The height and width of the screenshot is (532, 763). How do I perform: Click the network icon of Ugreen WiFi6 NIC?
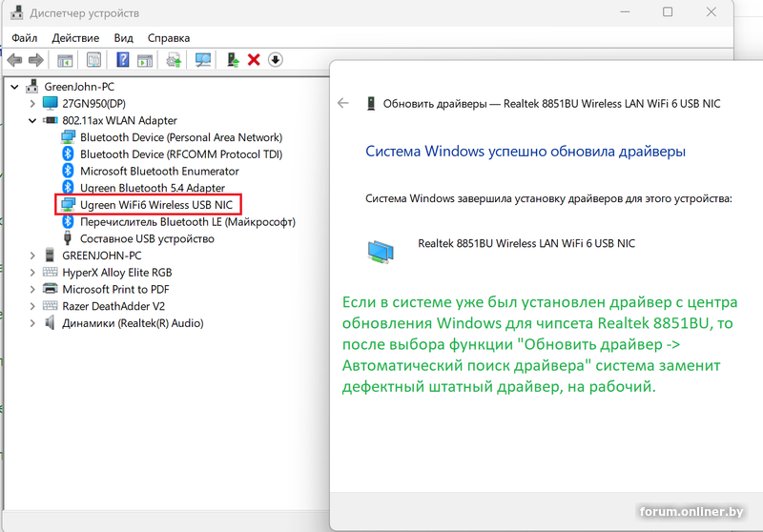pos(68,205)
